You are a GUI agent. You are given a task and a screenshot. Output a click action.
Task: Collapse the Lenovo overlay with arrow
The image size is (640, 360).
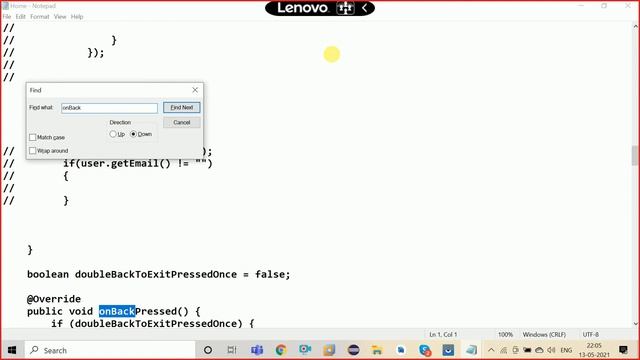pos(365,8)
